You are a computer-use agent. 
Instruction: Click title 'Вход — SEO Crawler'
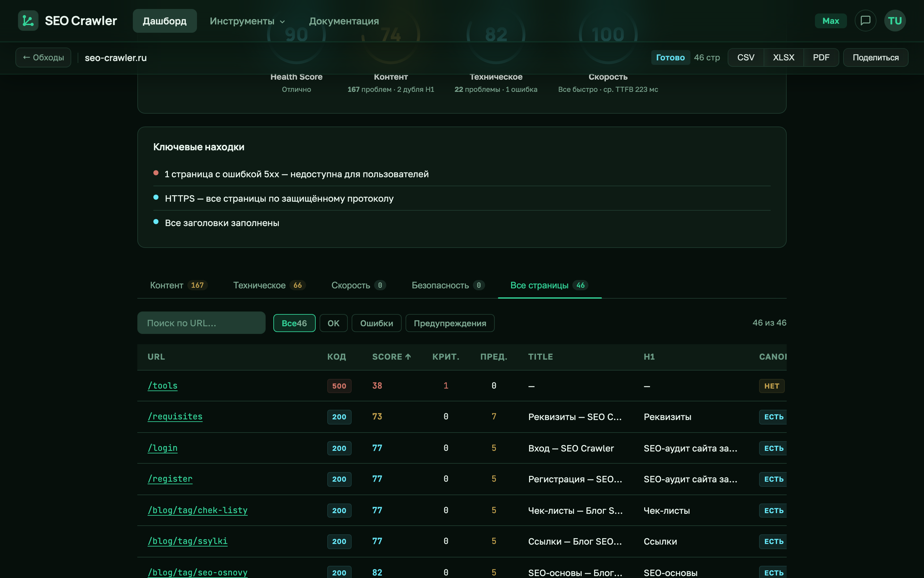pyautogui.click(x=571, y=448)
